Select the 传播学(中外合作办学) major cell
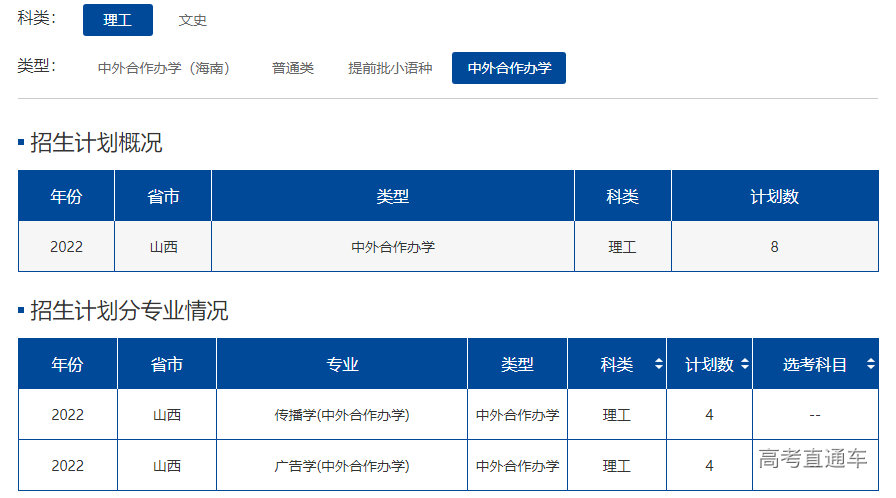 (x=342, y=415)
